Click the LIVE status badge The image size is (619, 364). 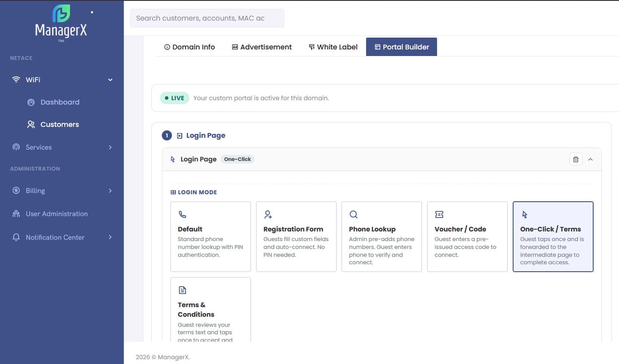pyautogui.click(x=175, y=98)
